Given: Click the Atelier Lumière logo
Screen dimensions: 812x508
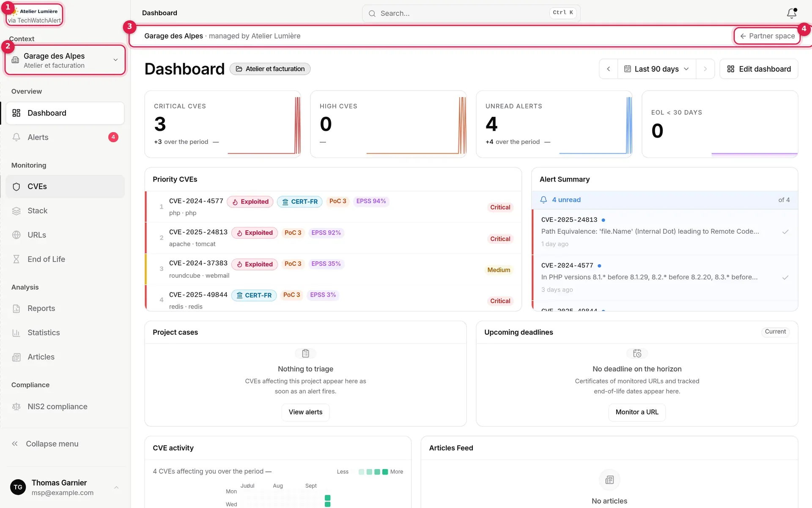Looking at the screenshot, I should (x=35, y=11).
